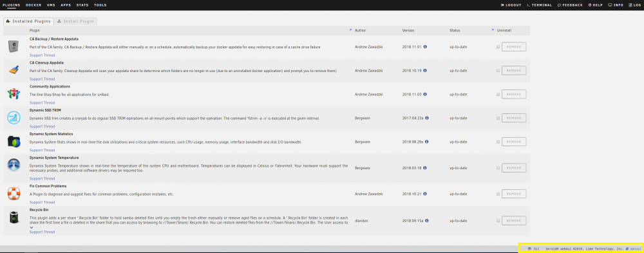Image resolution: width=644 pixels, height=253 pixels.
Task: Open version info icon beside 2018.03.18
Action: (425, 168)
